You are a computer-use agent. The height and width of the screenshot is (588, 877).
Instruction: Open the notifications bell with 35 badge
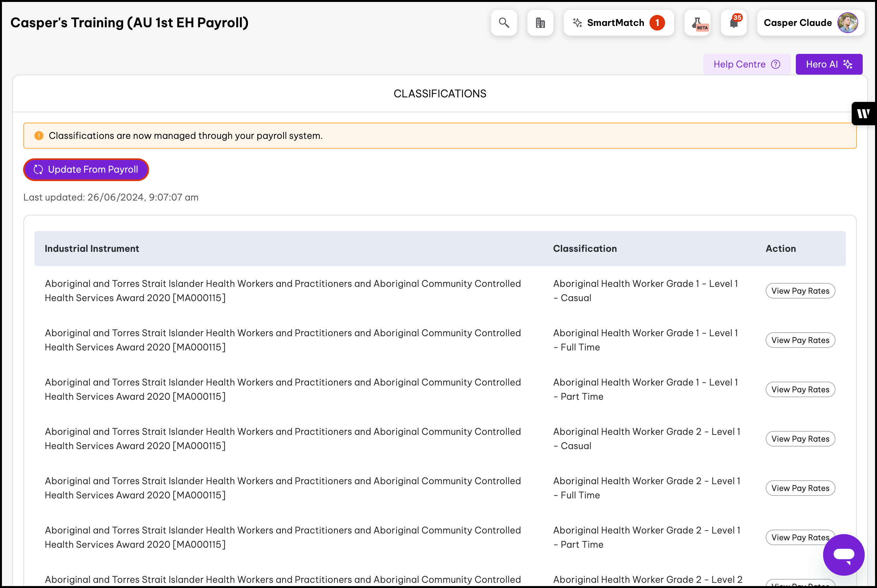[x=733, y=23]
